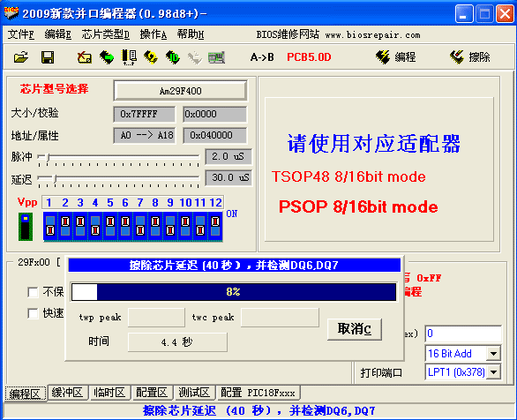This screenshot has height=420, width=517.
Task: Click the 脉冲 pulse slider thumb
Action: click(49, 157)
